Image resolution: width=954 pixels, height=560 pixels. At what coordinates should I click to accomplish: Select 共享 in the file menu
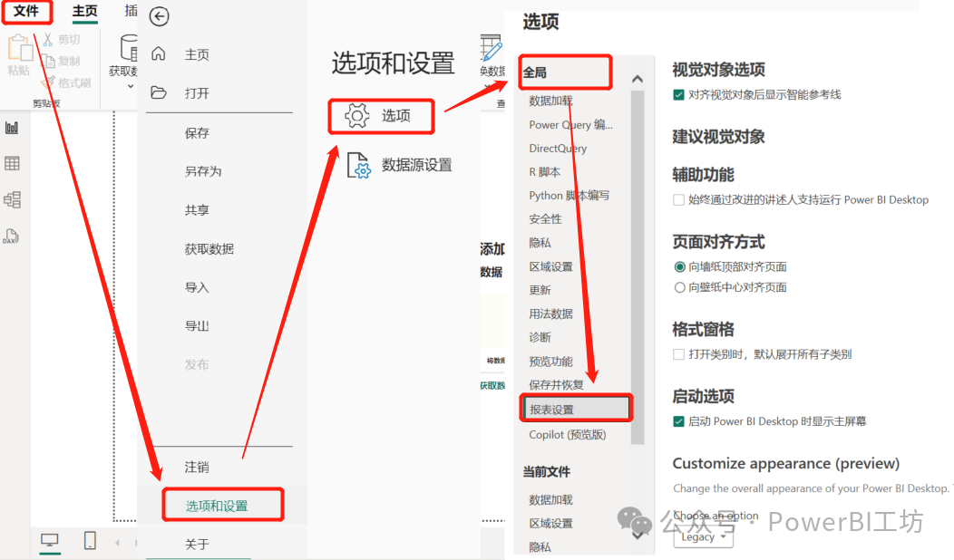point(197,210)
